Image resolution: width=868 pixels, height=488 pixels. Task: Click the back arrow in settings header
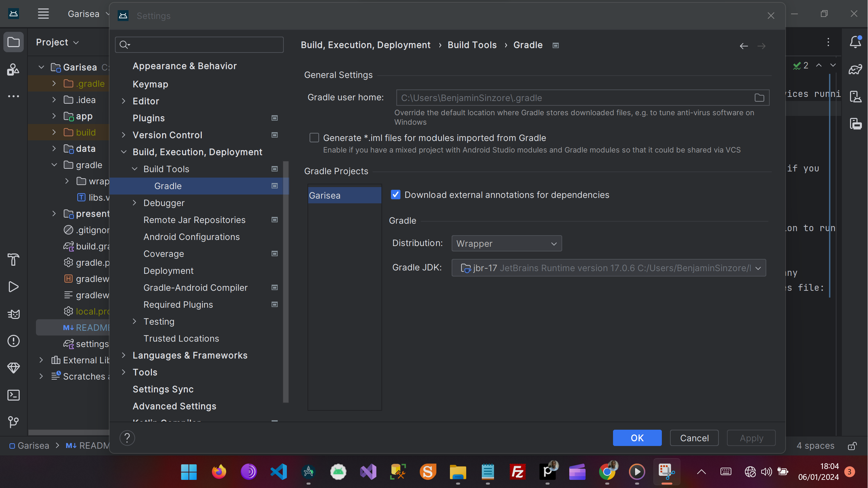pyautogui.click(x=744, y=46)
